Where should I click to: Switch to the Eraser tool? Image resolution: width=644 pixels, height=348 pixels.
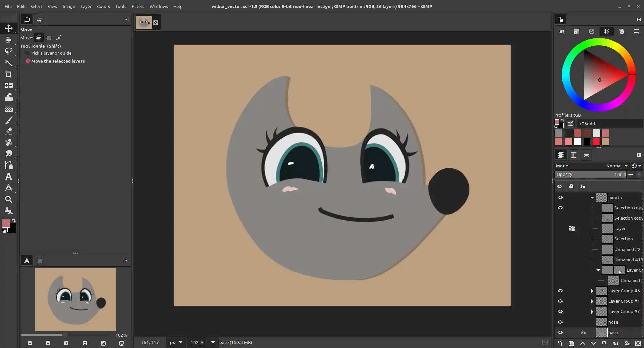click(x=9, y=131)
